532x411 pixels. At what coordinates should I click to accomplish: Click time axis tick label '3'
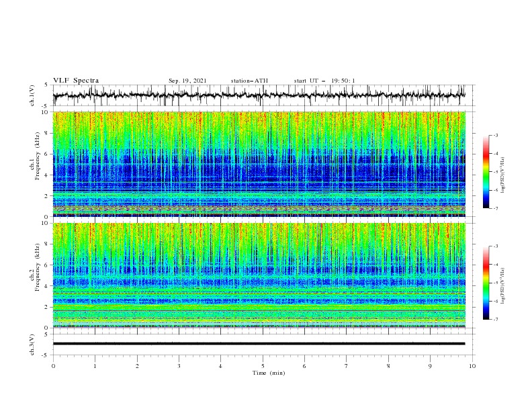tap(179, 366)
